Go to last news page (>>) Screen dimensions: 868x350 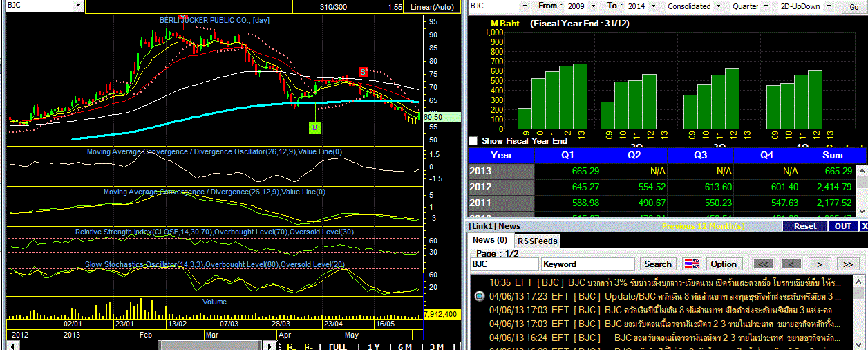(848, 264)
